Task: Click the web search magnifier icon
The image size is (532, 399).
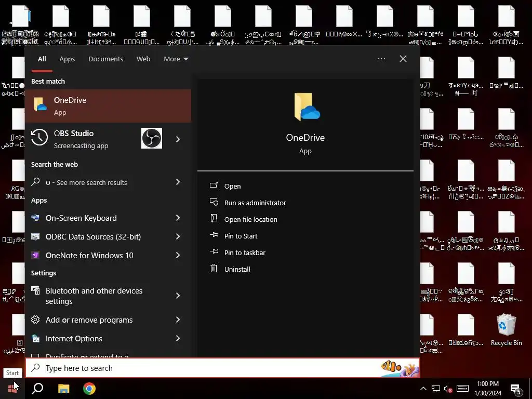Action: (x=35, y=182)
